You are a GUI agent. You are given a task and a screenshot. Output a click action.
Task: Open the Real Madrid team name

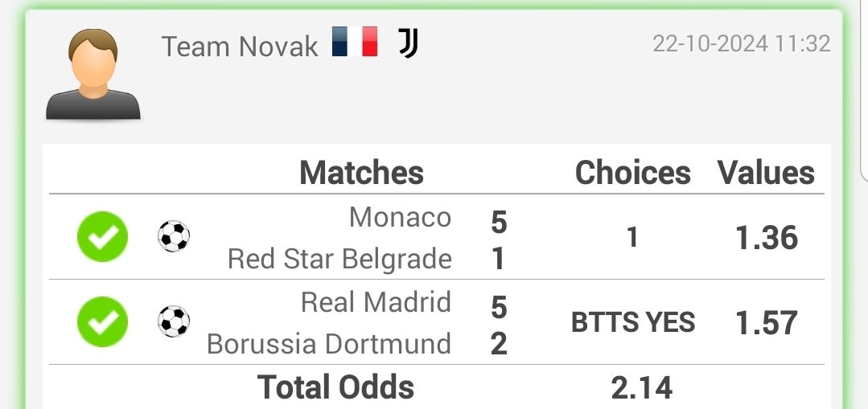[x=376, y=302]
